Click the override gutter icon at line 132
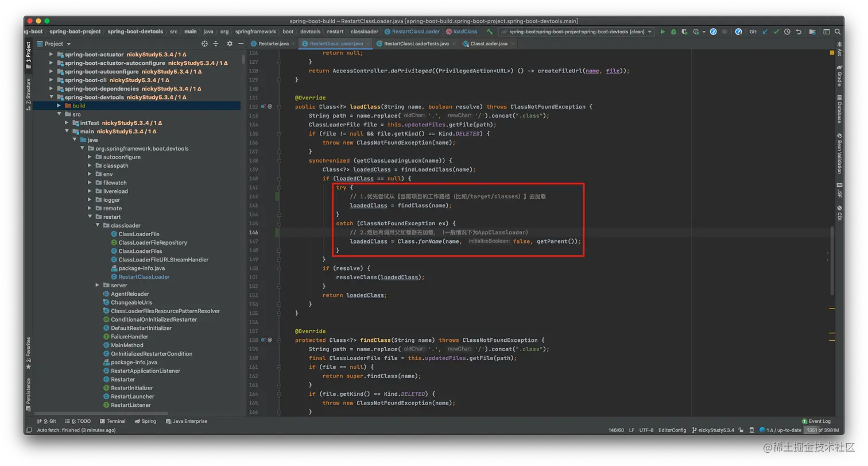Image resolution: width=868 pixels, height=466 pixels. pyautogui.click(x=263, y=107)
